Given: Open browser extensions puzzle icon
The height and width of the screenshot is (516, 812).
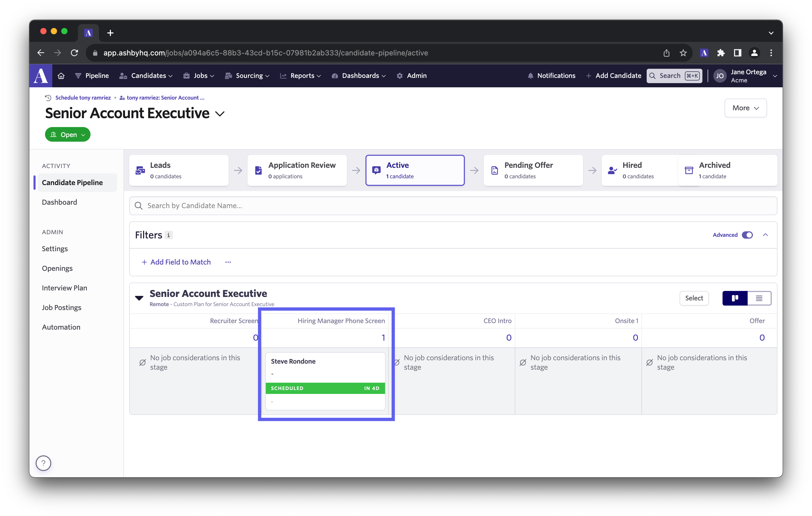Looking at the screenshot, I should 721,53.
